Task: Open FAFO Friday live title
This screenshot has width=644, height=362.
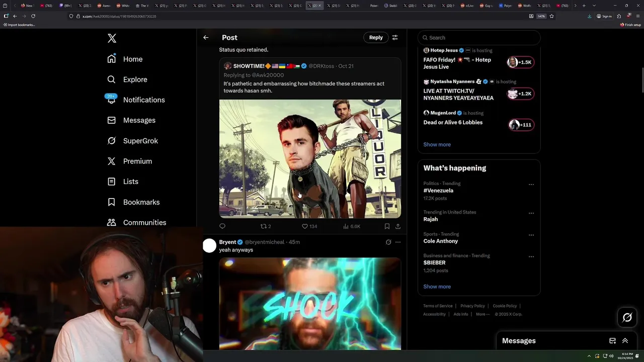Action: tap(457, 63)
